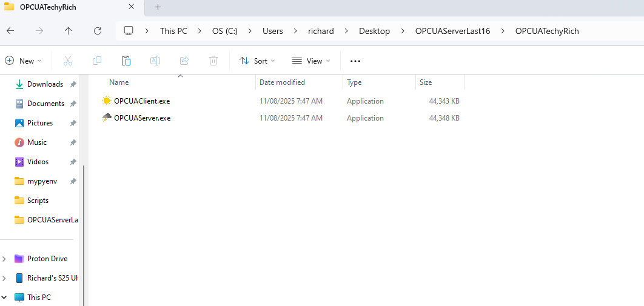
Task: Open a new tab with plus button
Action: [158, 7]
